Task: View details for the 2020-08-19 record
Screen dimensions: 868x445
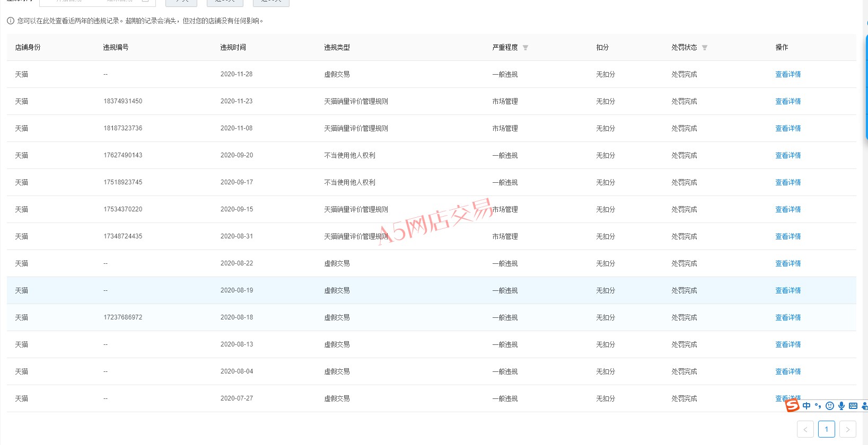Action: point(788,291)
